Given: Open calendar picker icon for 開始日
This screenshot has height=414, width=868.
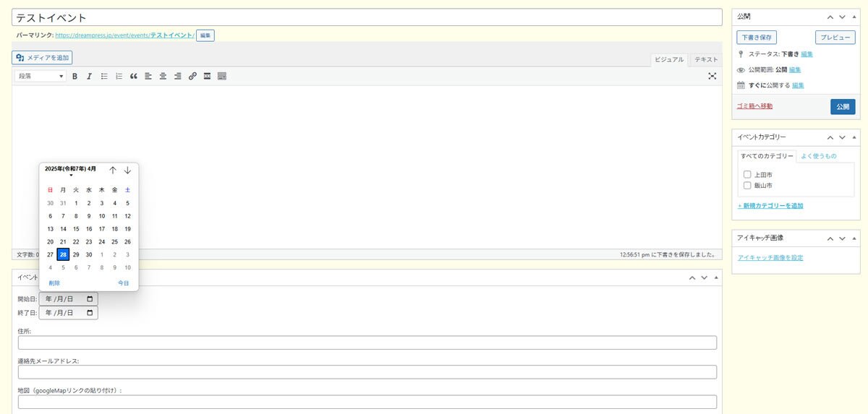Looking at the screenshot, I should pyautogui.click(x=90, y=298).
